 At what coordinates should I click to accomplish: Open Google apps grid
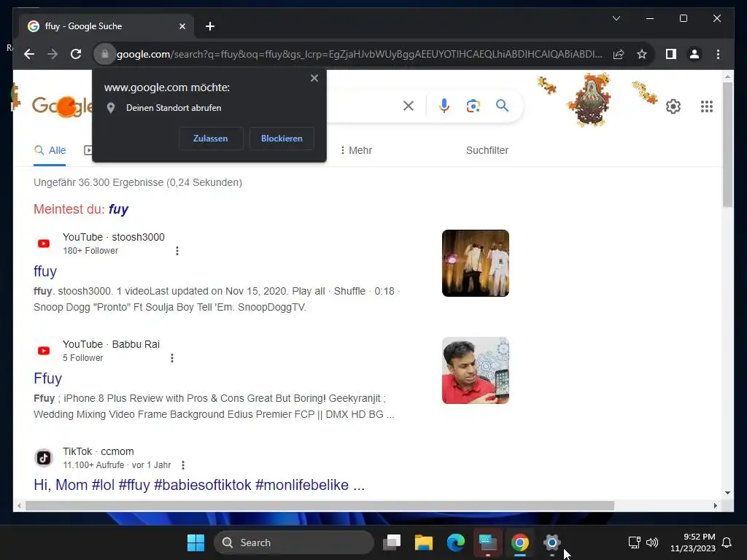click(x=706, y=106)
